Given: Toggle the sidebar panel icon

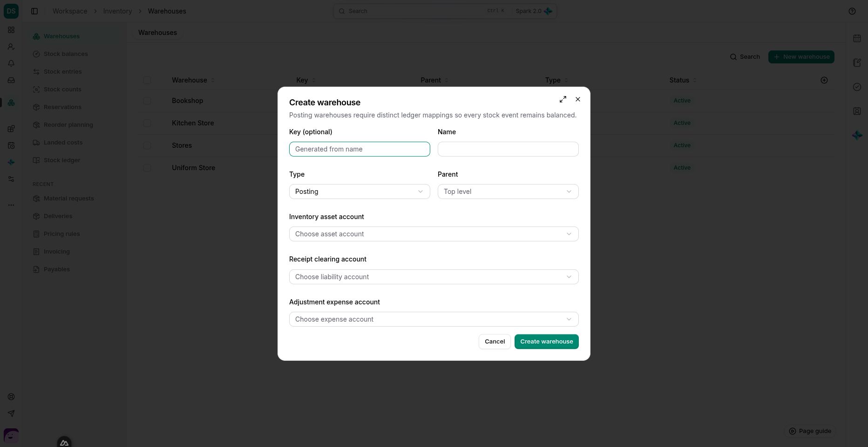Looking at the screenshot, I should 34,11.
